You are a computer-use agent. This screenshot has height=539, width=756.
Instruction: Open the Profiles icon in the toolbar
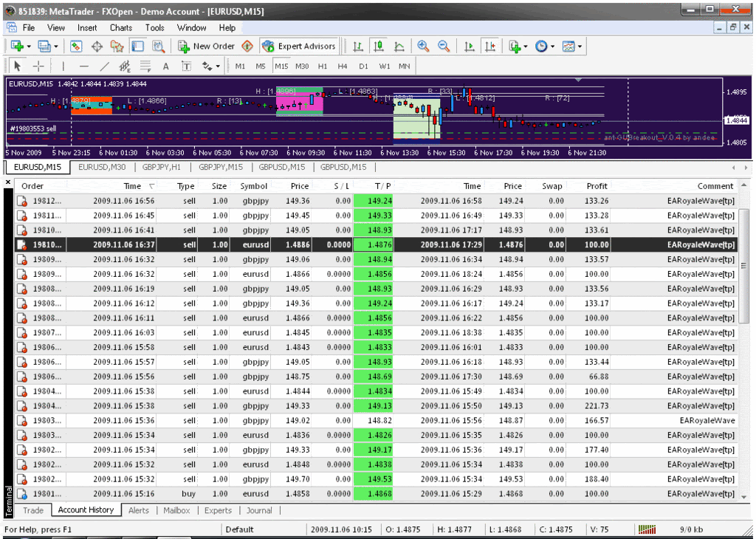44,47
